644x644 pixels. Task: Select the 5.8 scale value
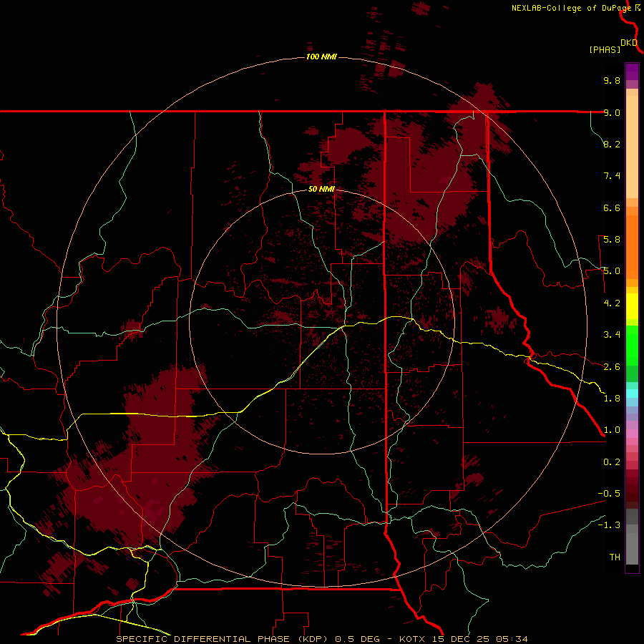[612, 240]
